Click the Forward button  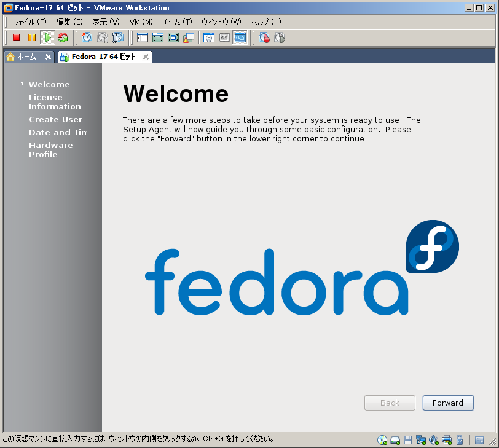click(x=448, y=403)
